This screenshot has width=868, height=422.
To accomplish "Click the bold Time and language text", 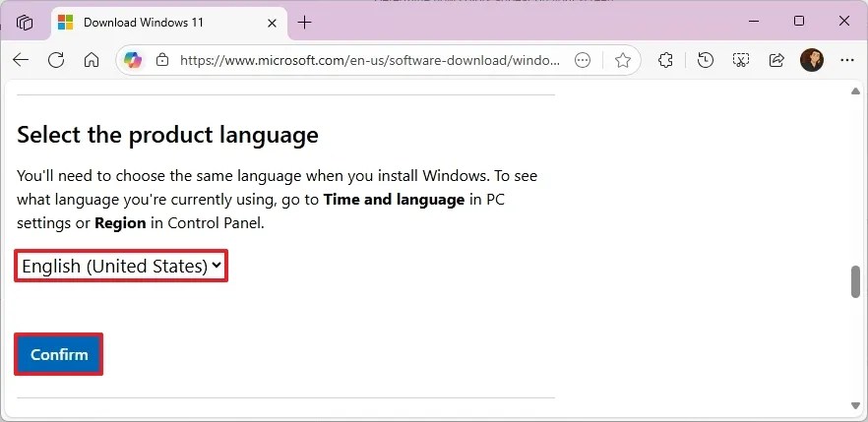I will [x=394, y=200].
